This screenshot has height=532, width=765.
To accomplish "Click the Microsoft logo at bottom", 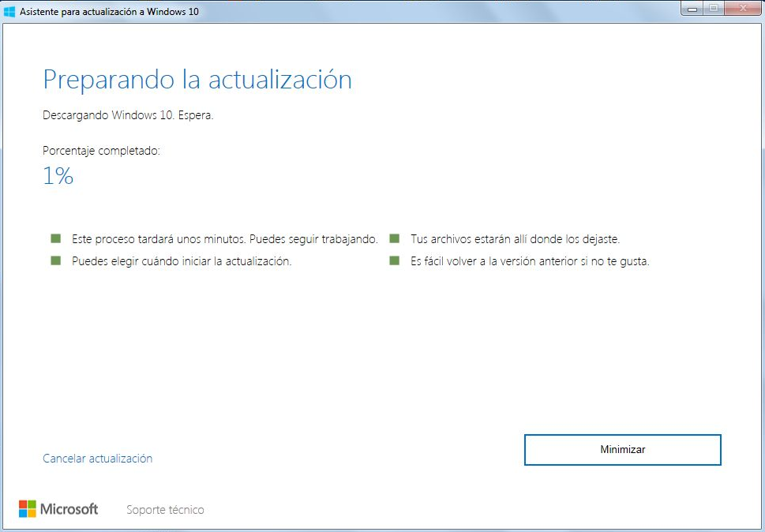I will pos(58,509).
